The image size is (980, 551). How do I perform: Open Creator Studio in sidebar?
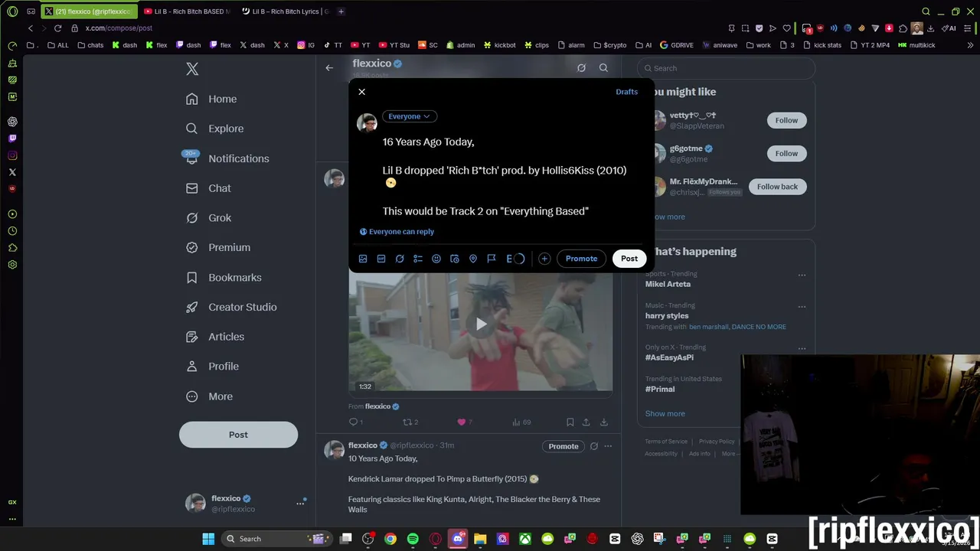tap(231, 307)
